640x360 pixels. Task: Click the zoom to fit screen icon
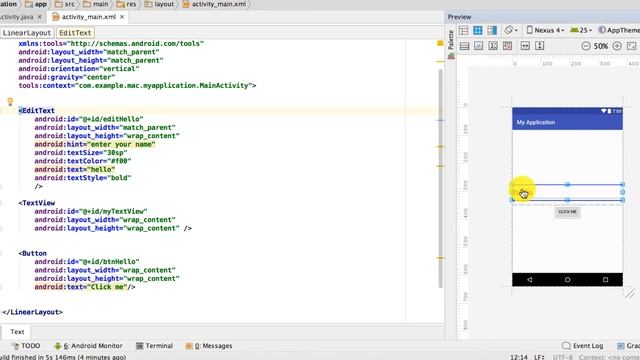coord(631,46)
